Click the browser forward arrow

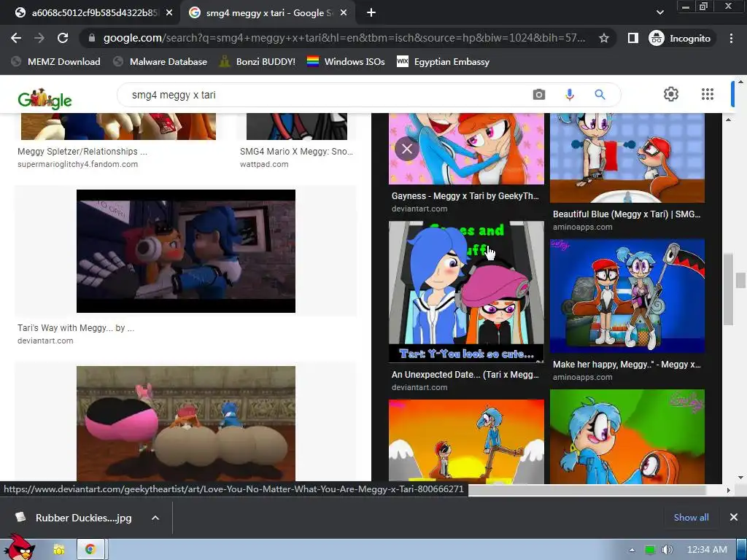[x=39, y=38]
